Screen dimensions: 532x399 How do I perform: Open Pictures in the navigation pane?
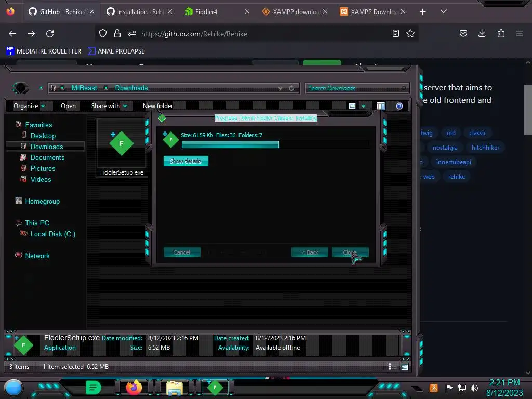point(43,168)
